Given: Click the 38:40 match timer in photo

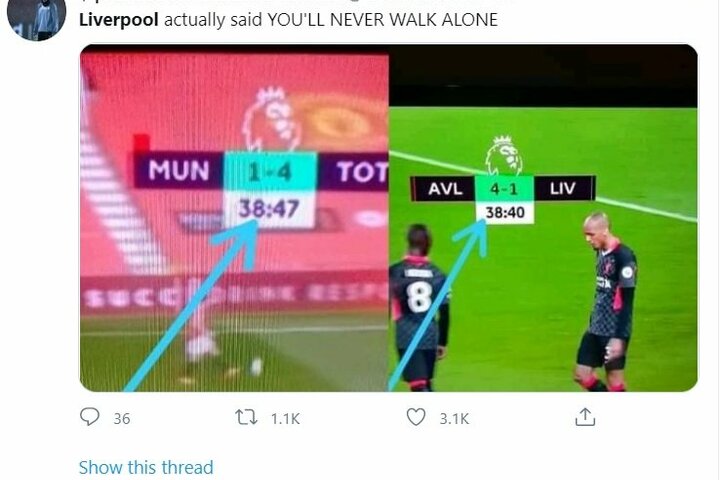Looking at the screenshot, I should tap(505, 212).
